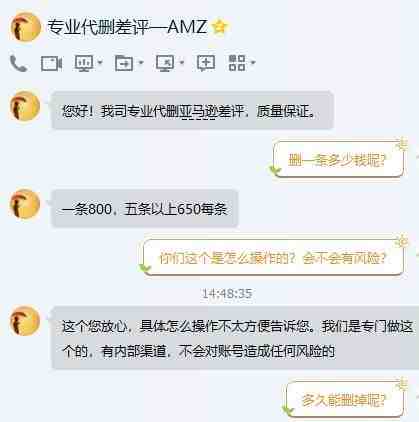419x422 pixels.
Task: Select the message bubble starting with 您好！我司专业代删
Action: click(x=192, y=111)
